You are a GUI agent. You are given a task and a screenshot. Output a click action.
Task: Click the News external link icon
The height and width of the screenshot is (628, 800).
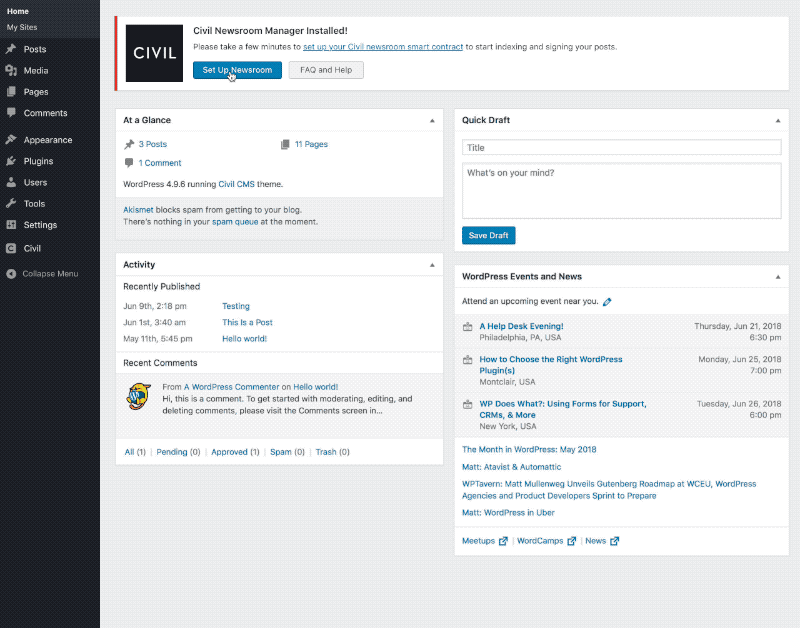click(x=614, y=541)
